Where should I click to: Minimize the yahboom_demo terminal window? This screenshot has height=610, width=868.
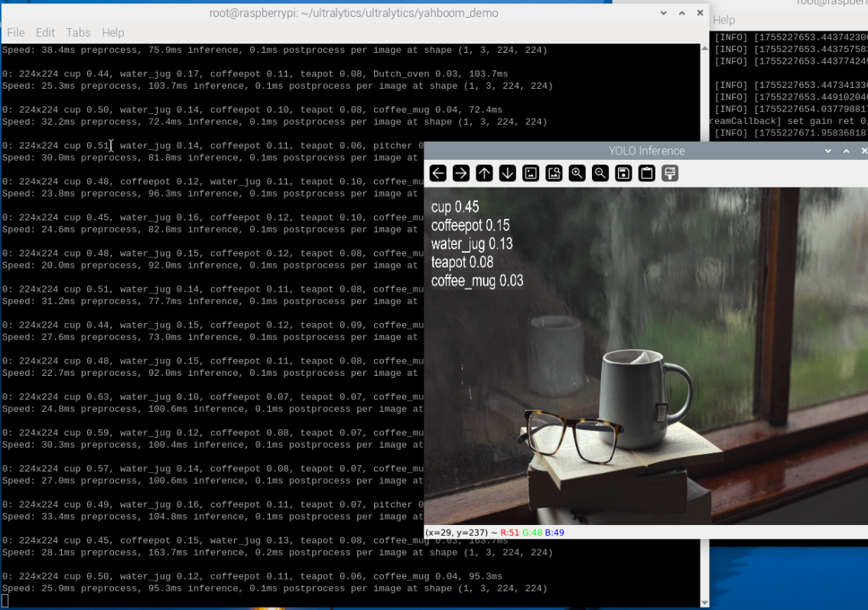664,13
